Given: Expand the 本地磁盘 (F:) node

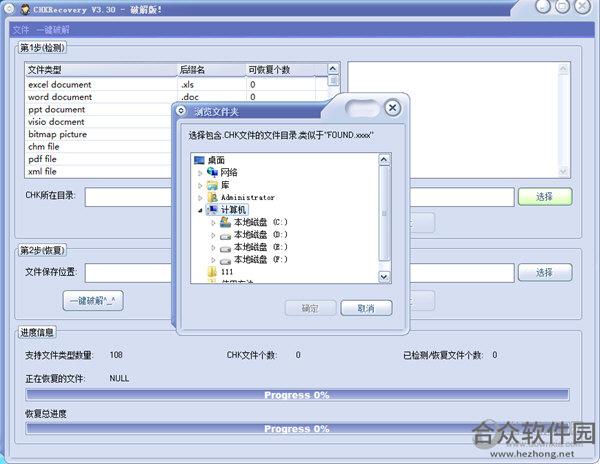Looking at the screenshot, I should click(x=213, y=260).
